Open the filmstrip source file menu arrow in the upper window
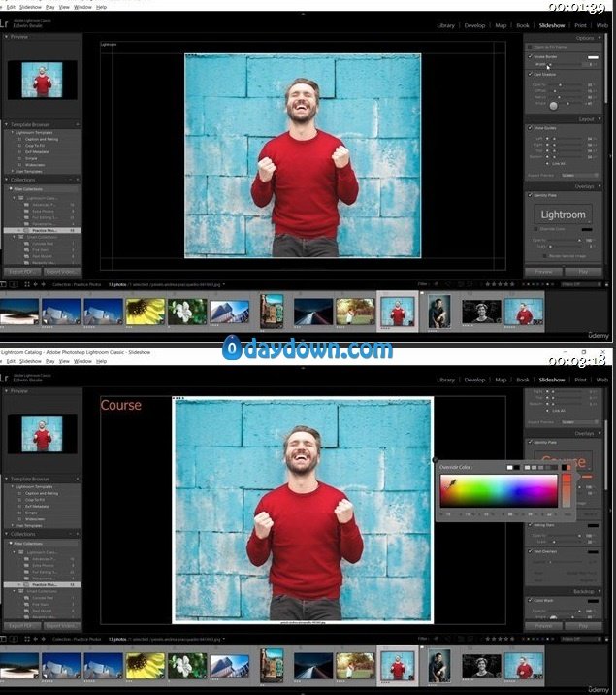This screenshot has height=695, width=616. coord(224,284)
